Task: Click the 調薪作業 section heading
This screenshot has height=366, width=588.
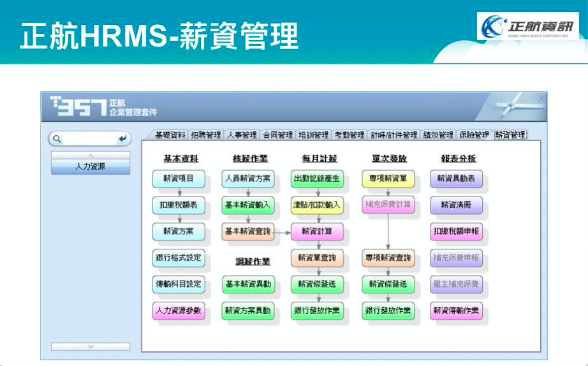Action: (253, 262)
